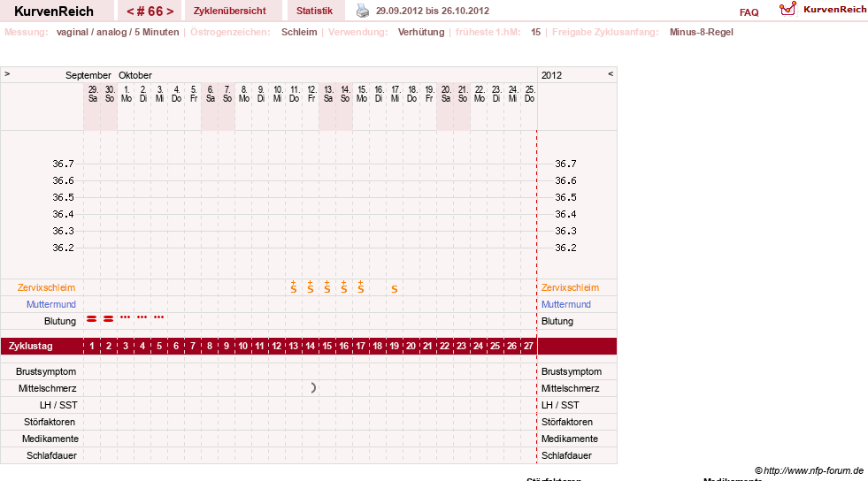Click left Störfaktoren row label
This screenshot has height=481, width=868.
[x=50, y=422]
